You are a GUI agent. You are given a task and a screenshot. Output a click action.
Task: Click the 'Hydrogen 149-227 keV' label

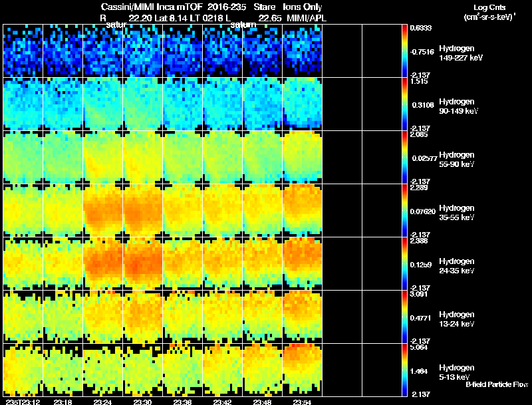coord(461,53)
